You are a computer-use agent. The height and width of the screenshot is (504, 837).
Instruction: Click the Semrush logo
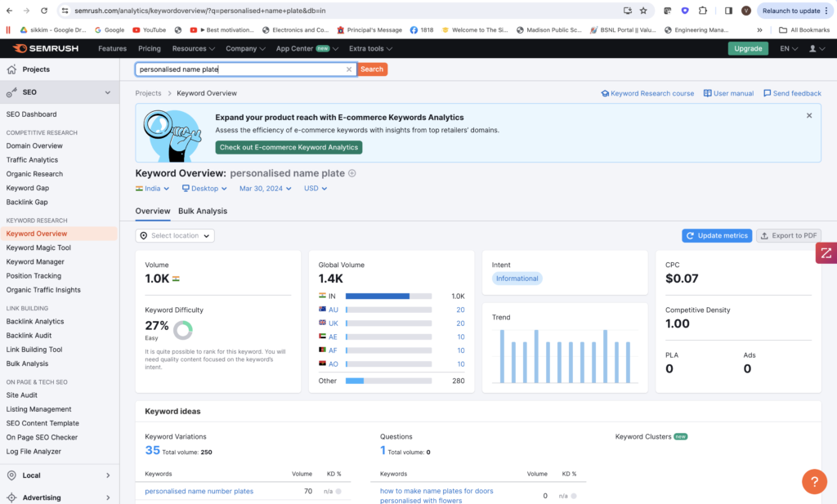point(46,48)
